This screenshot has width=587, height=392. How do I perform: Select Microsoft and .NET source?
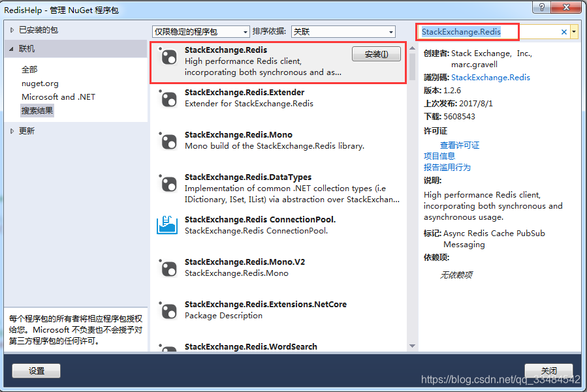[58, 97]
